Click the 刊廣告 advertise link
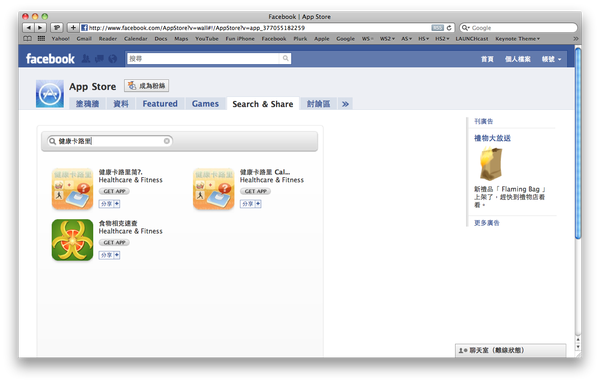The width and height of the screenshot is (600, 383). (484, 121)
